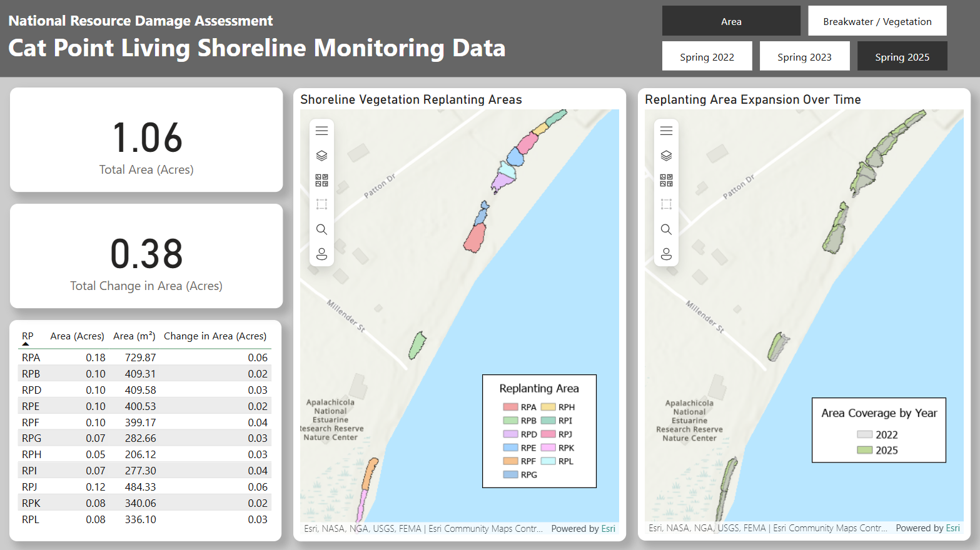Select the Spring 2025 period
The height and width of the screenshot is (550, 980).
[902, 56]
